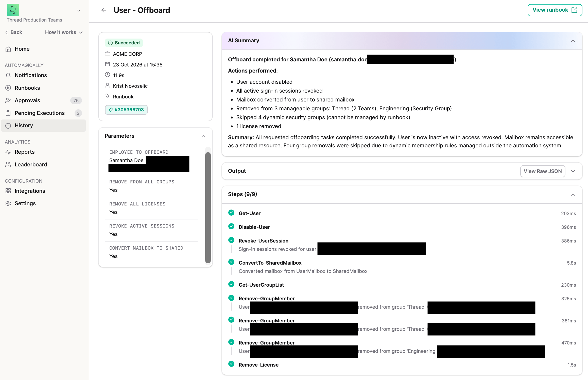Open the Approvals page

[43, 100]
